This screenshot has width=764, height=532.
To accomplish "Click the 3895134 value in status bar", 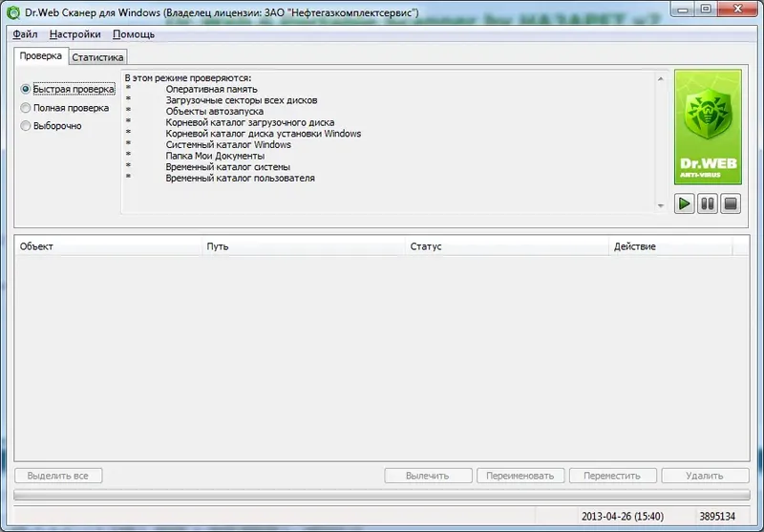I will pyautogui.click(x=717, y=517).
